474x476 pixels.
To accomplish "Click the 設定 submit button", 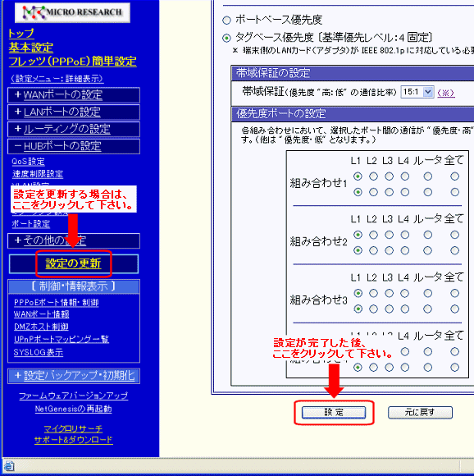I will [x=334, y=412].
